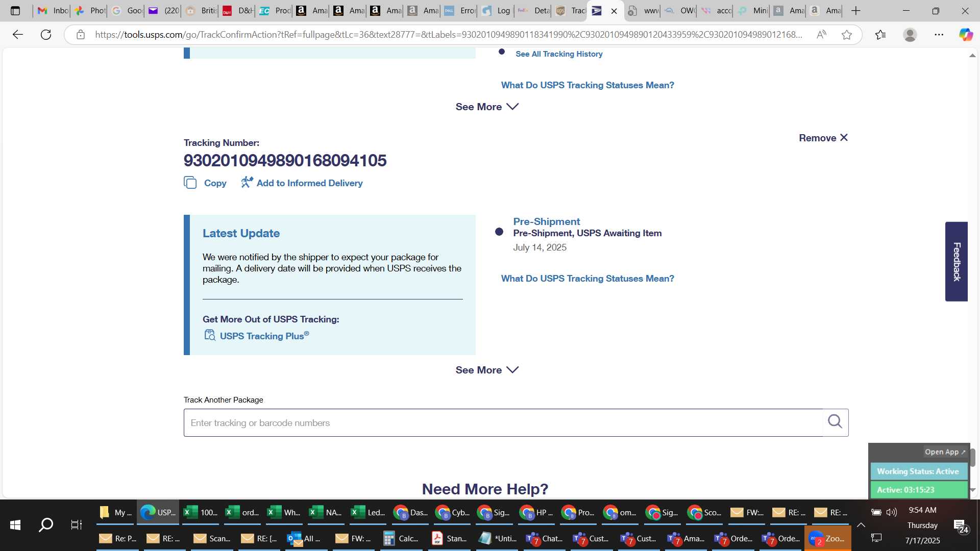Open upper What Do USPS Tracking Statuses Mean
This screenshot has height=551, width=980.
(587, 85)
